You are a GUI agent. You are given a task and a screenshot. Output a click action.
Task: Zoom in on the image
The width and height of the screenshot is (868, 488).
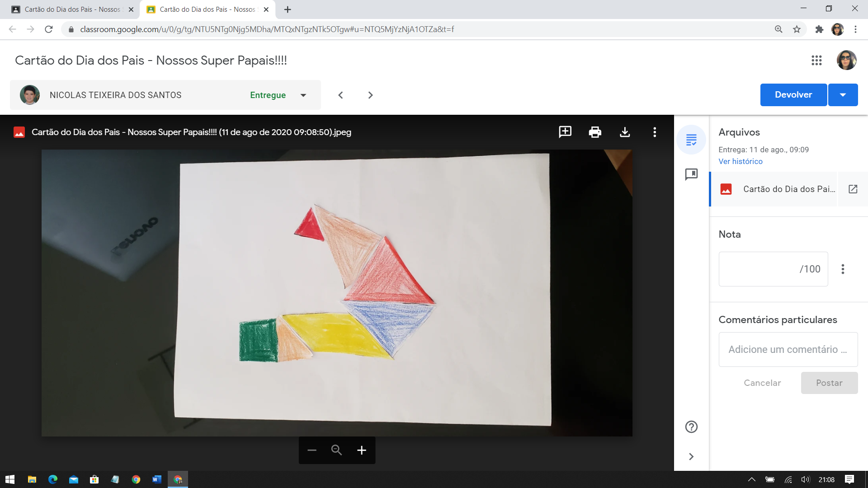(362, 450)
